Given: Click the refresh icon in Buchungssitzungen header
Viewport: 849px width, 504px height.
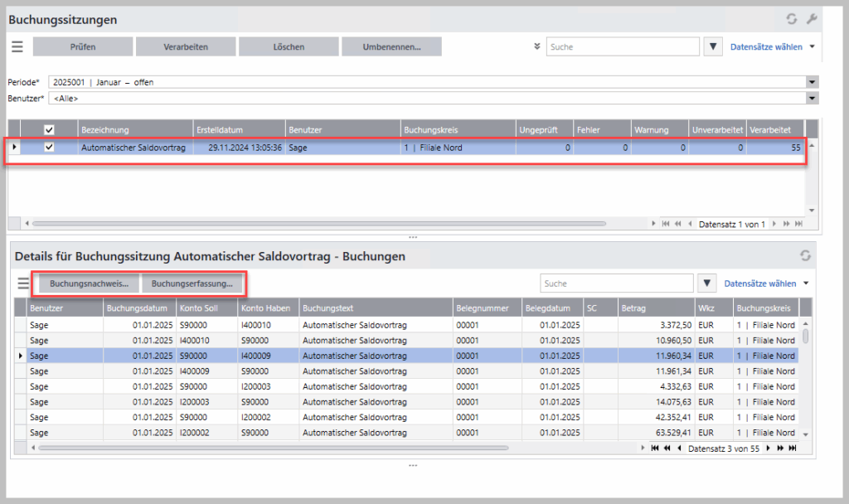Looking at the screenshot, I should point(790,19).
